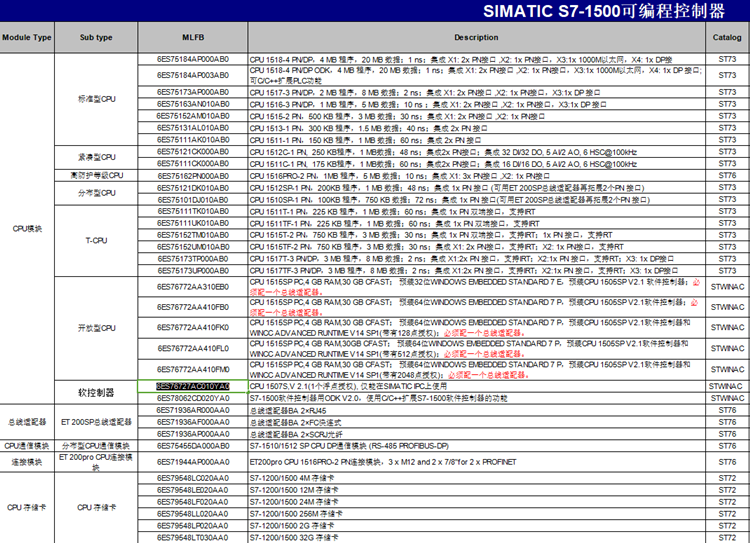Screen dimensions: 750x543
Task: Select cell 6ES75131AL010AB0
Action: click(x=193, y=128)
